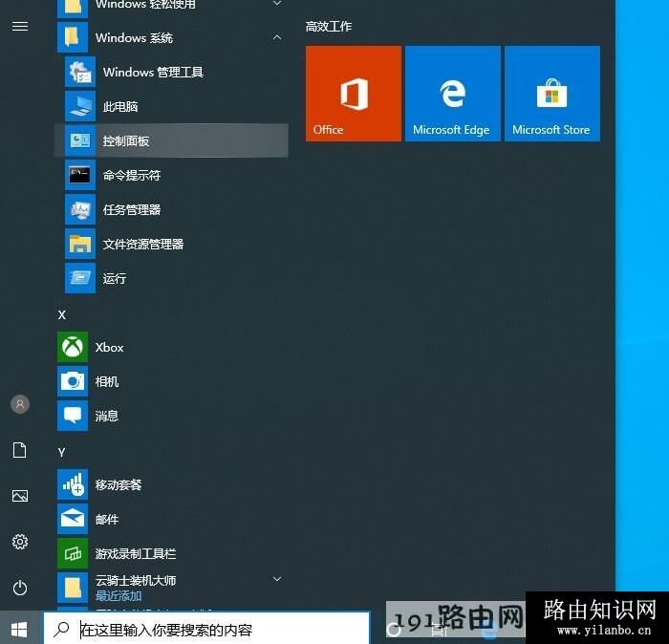Click the search magnifier icon
669x644 pixels.
click(x=62, y=629)
